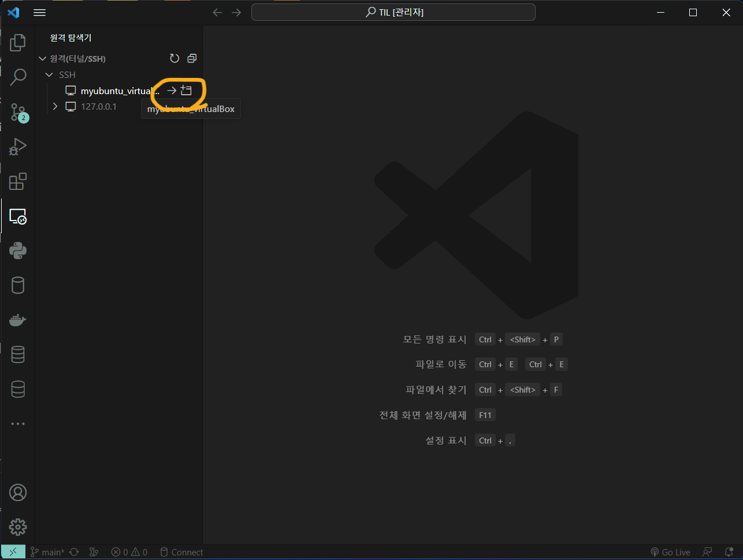Select the Remote Explorer activity icon
The width and height of the screenshot is (743, 560).
(18, 216)
